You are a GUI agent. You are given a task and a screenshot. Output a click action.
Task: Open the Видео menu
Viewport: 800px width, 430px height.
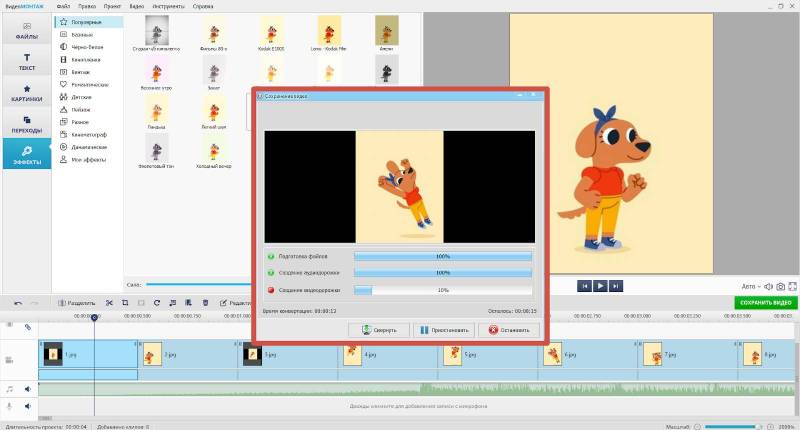click(x=136, y=7)
